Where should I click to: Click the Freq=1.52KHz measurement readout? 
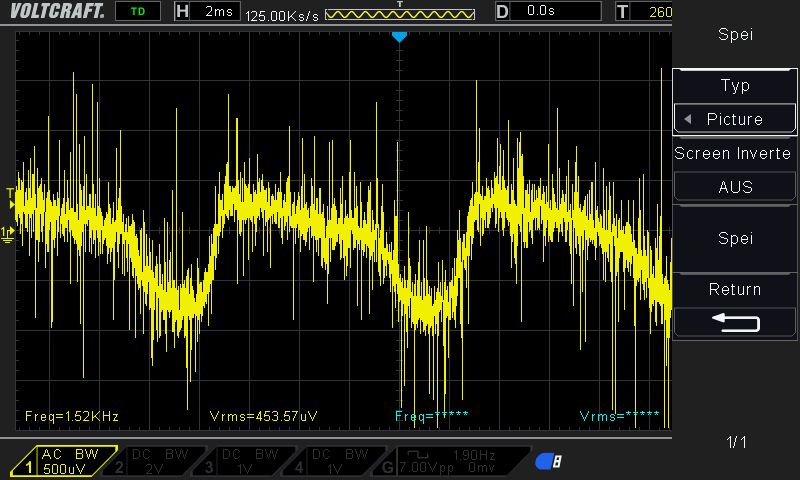pos(72,416)
